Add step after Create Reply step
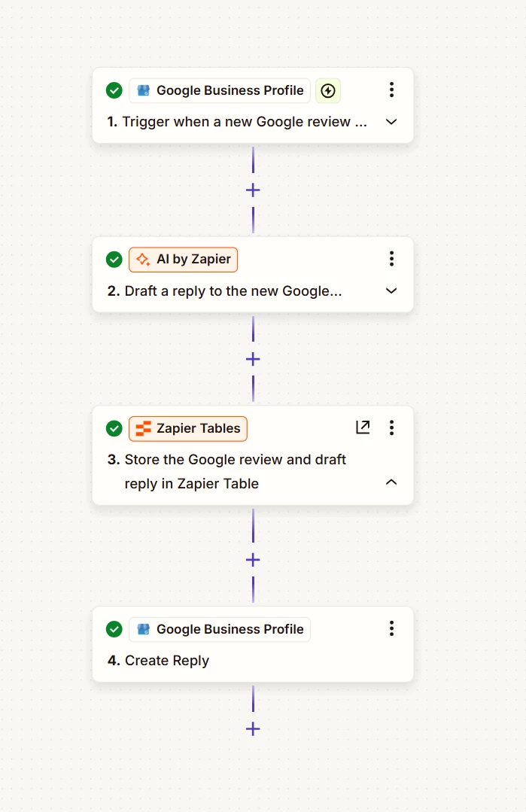526x812 pixels. point(253,729)
